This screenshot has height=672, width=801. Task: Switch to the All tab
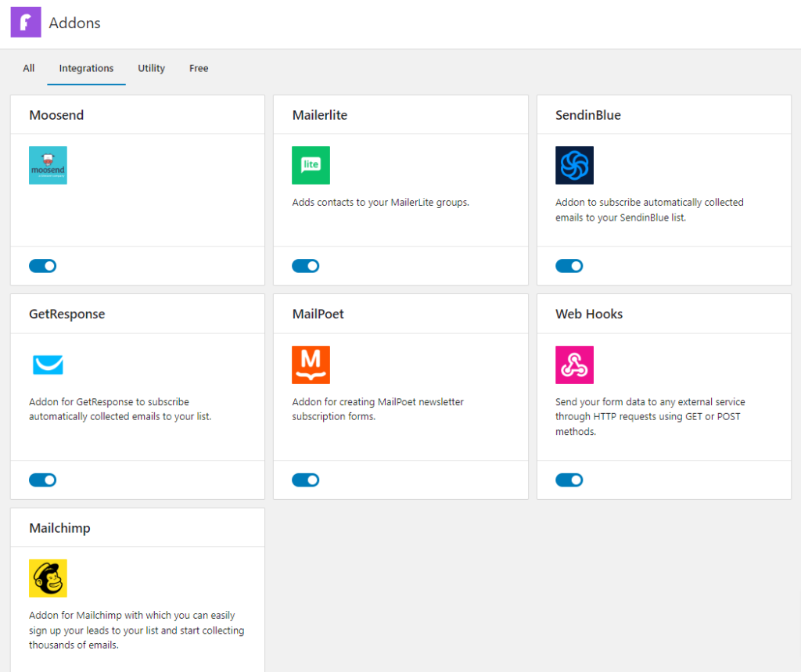click(x=29, y=68)
